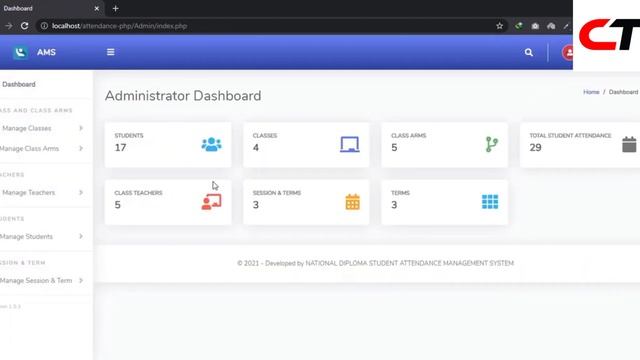This screenshot has height=360, width=640.
Task: Click the Total Student Attendance value 29
Action: click(536, 148)
